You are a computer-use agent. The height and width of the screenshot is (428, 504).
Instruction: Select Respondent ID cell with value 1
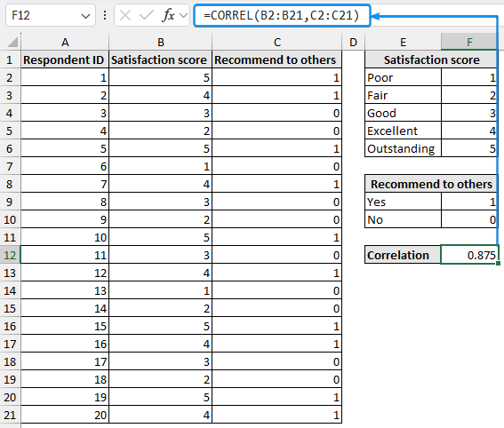tap(65, 78)
